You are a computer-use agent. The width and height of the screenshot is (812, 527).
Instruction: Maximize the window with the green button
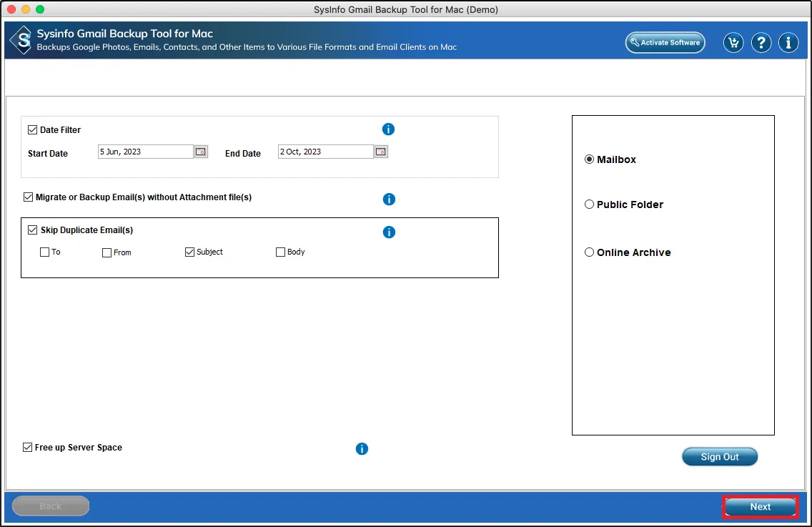click(x=40, y=9)
